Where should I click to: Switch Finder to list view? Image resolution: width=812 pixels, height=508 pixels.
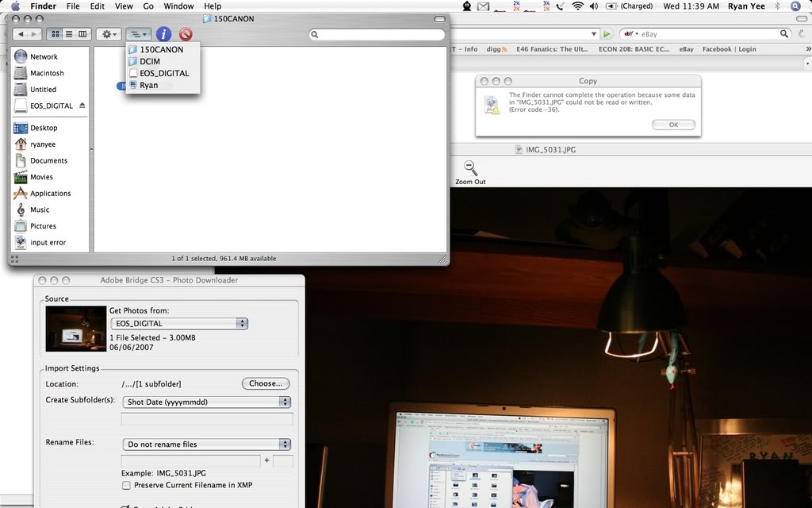coord(68,34)
